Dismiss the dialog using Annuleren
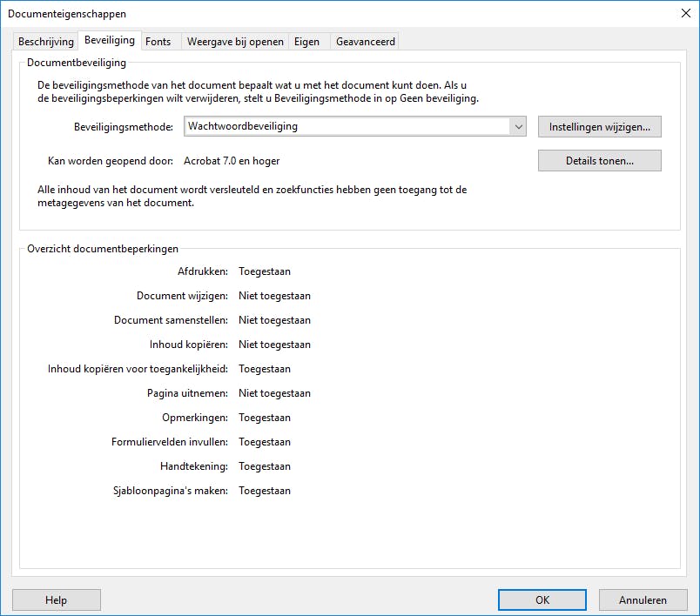 click(643, 599)
